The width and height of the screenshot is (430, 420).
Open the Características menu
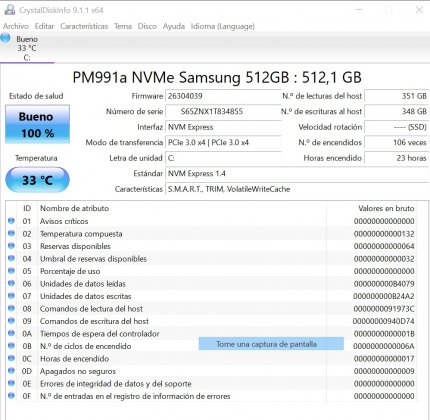point(84,26)
